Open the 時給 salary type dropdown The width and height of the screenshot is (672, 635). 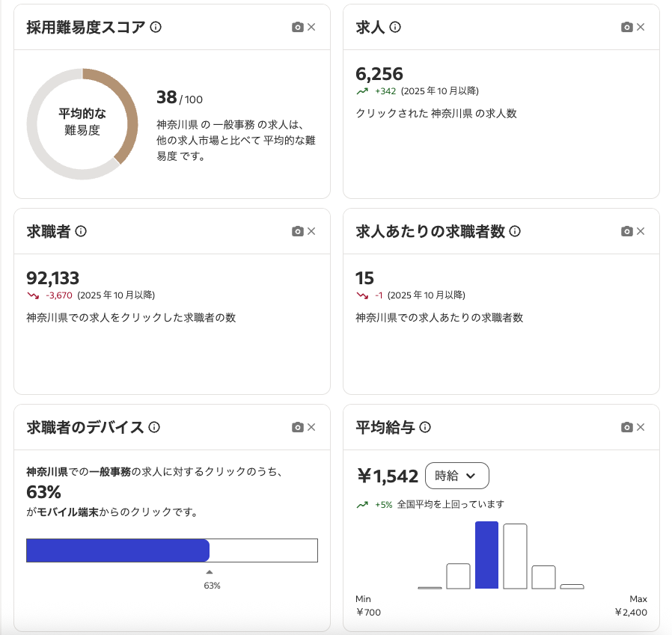(x=456, y=476)
